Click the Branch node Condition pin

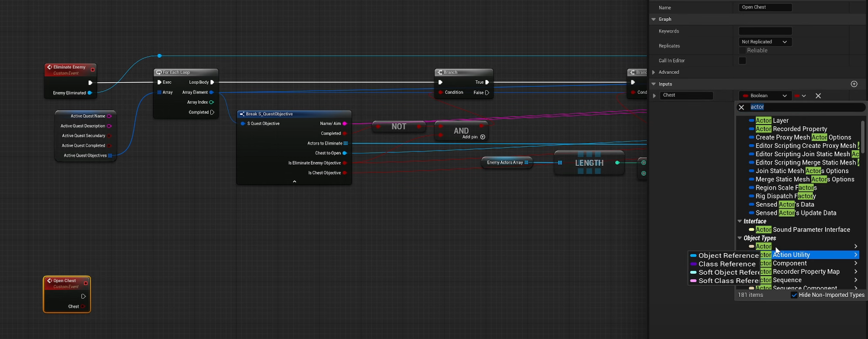[x=441, y=92]
